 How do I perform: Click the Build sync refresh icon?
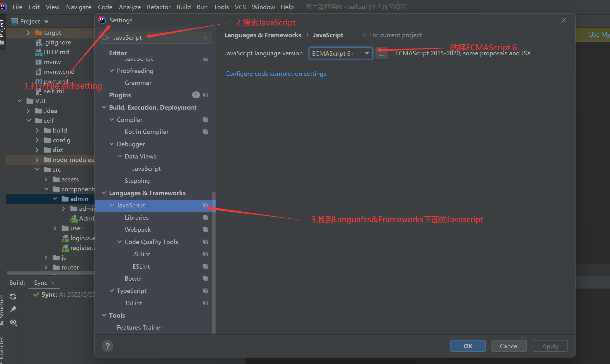click(x=13, y=297)
